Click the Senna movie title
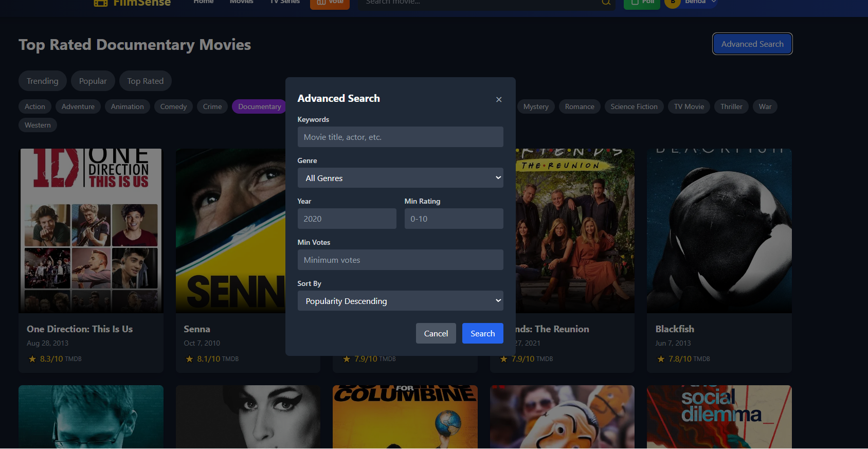 click(x=197, y=329)
